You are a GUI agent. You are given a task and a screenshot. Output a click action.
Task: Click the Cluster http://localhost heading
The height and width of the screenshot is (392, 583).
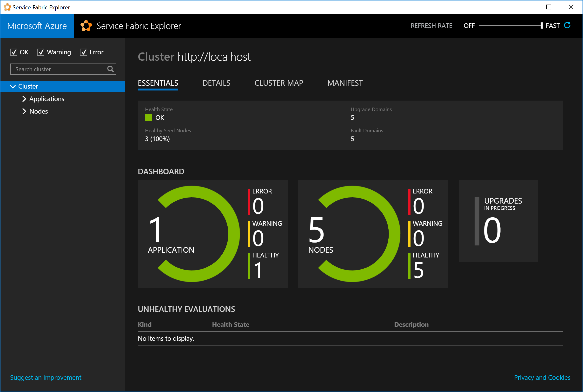tap(194, 57)
